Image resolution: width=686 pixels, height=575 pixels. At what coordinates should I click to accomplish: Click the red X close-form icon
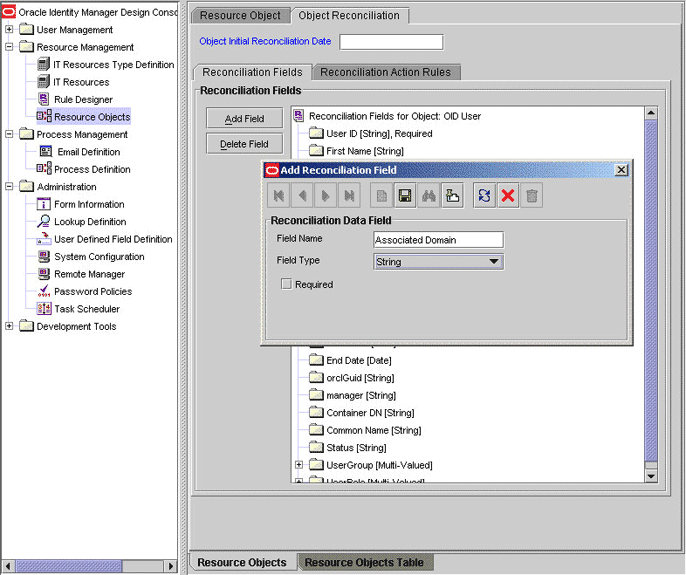[x=508, y=196]
